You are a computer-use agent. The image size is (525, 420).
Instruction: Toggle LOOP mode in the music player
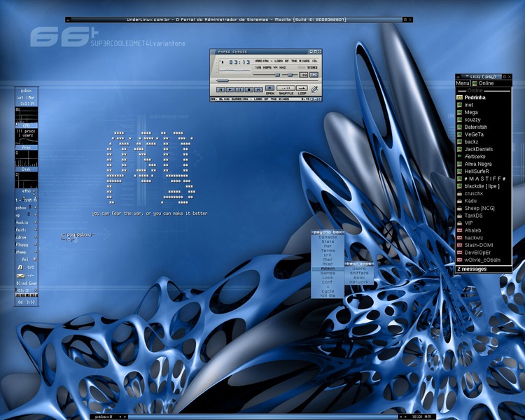302,88
